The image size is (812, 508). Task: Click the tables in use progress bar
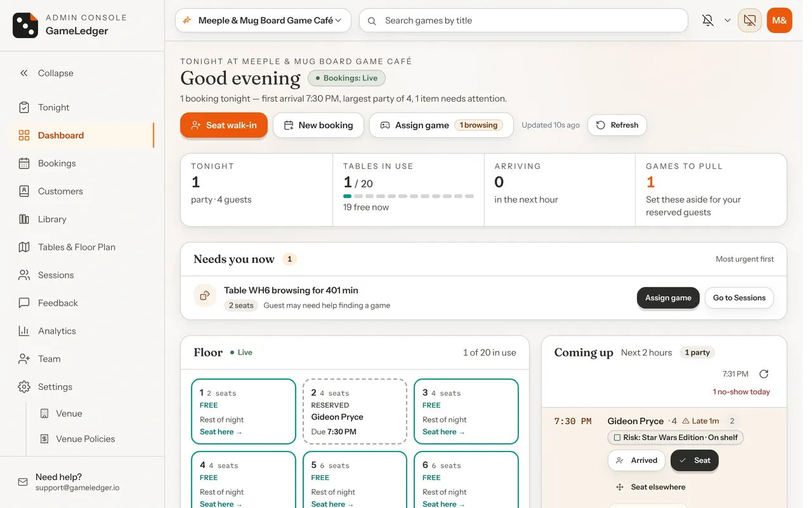pyautogui.click(x=409, y=196)
